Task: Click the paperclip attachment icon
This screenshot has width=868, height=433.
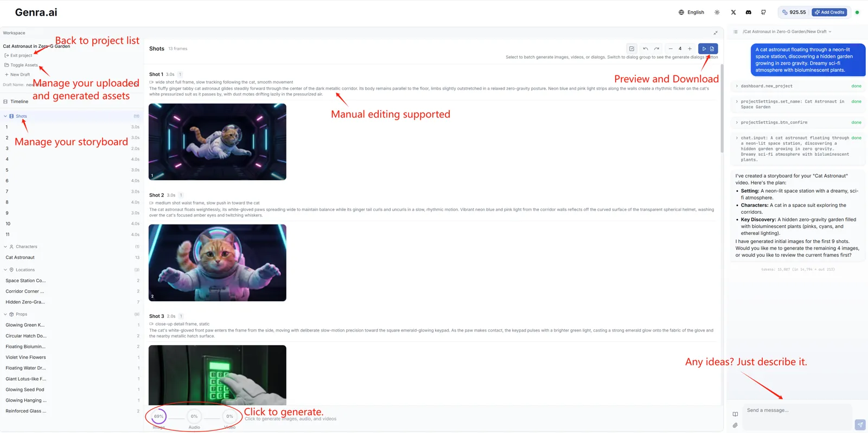Action: [735, 425]
